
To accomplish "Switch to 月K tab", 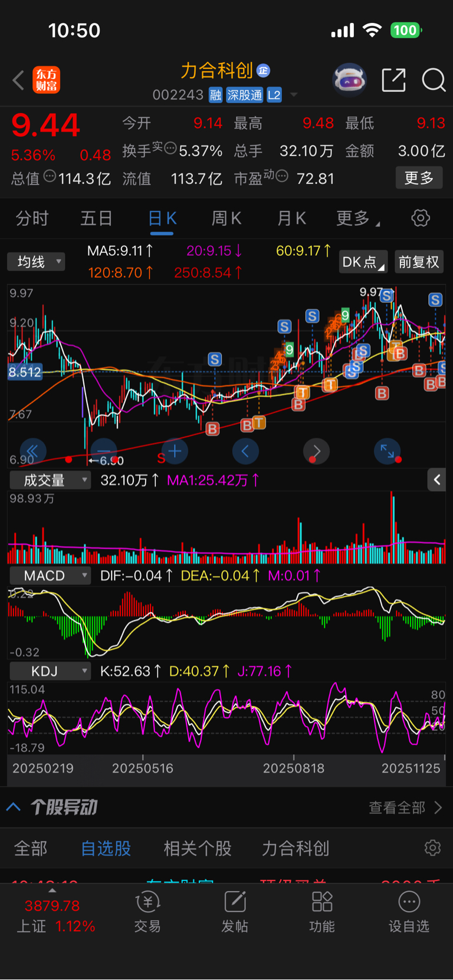I will coord(291,219).
